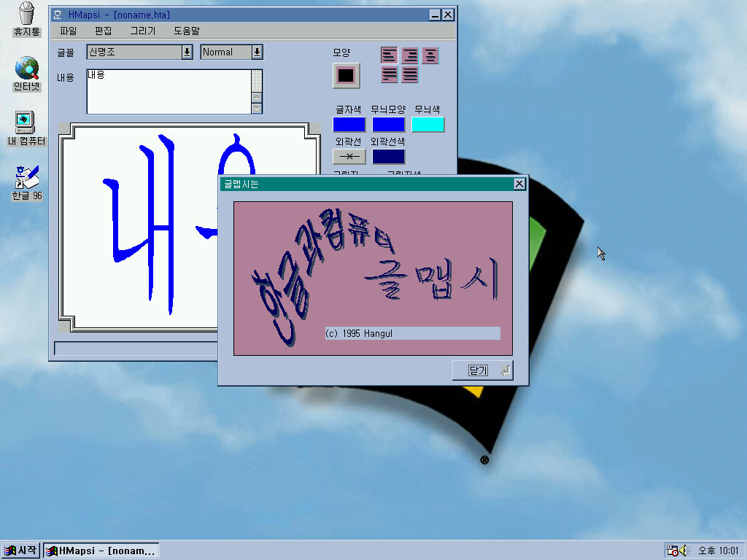Open the 인터넷 desktop icon

(27, 74)
